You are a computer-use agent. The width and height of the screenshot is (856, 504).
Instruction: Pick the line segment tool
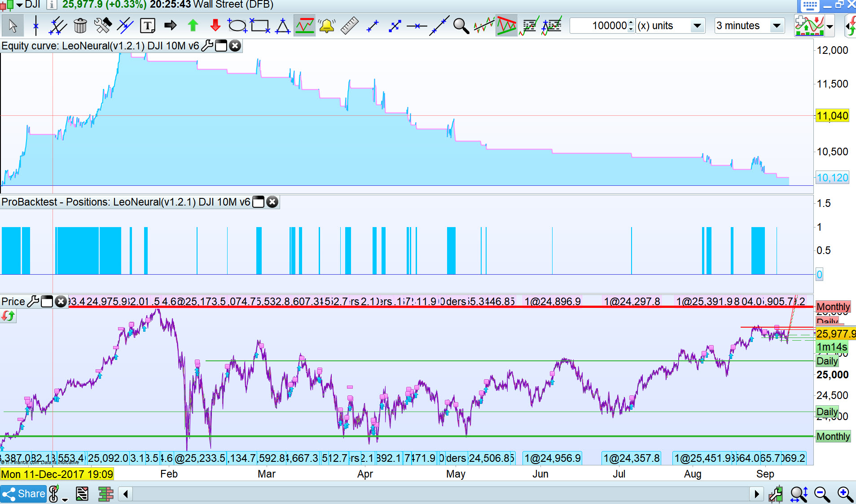point(373,26)
